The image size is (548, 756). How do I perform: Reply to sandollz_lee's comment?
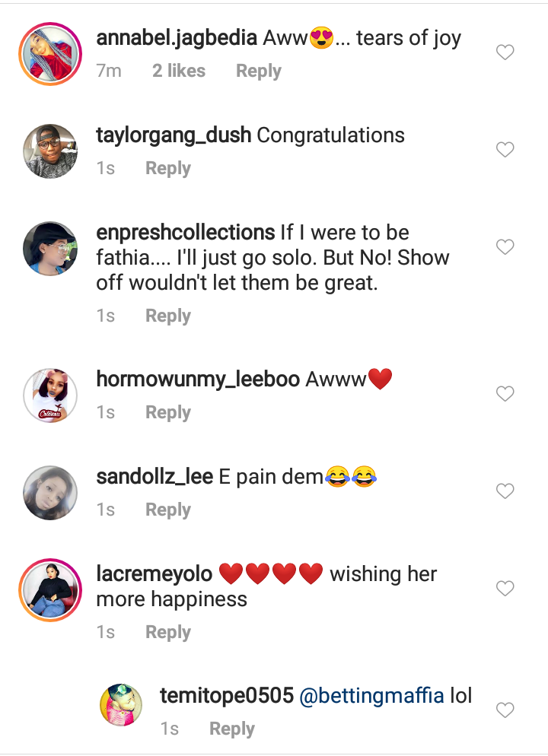(167, 510)
